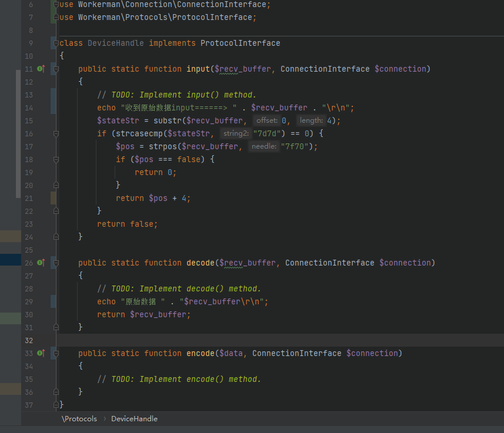Click the $stateStr variable on line 15
The height and width of the screenshot is (433, 504).
click(x=118, y=120)
